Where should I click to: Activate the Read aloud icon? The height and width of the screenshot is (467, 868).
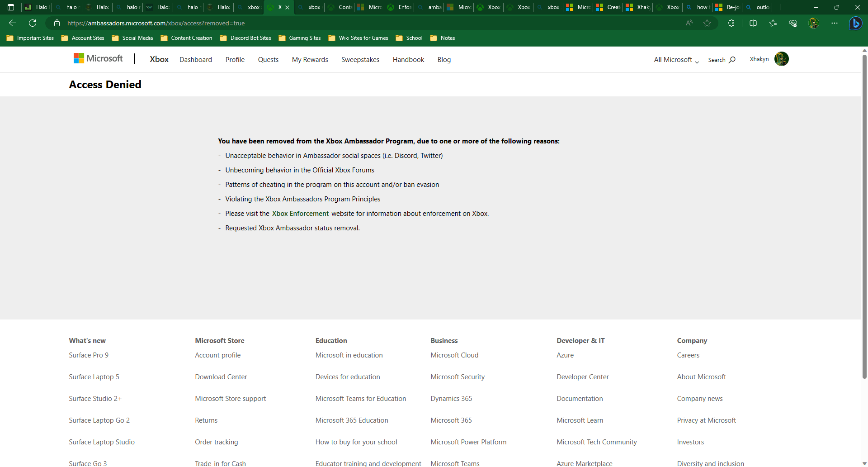(689, 23)
